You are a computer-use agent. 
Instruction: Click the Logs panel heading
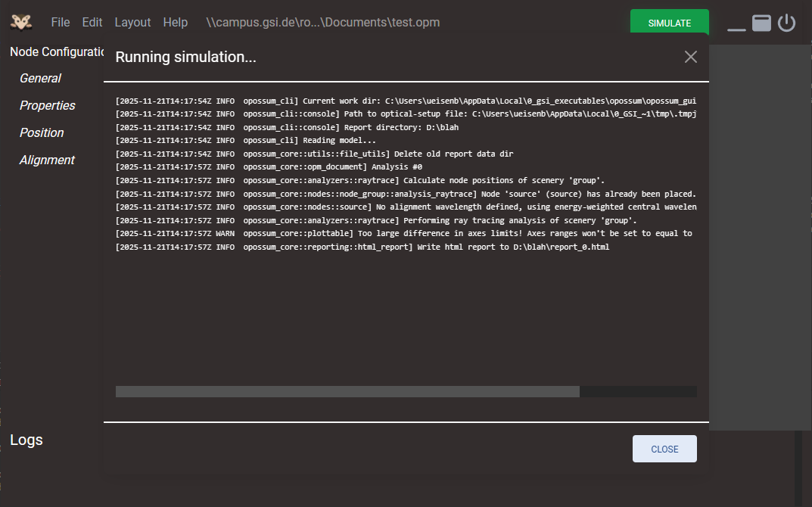tap(26, 440)
